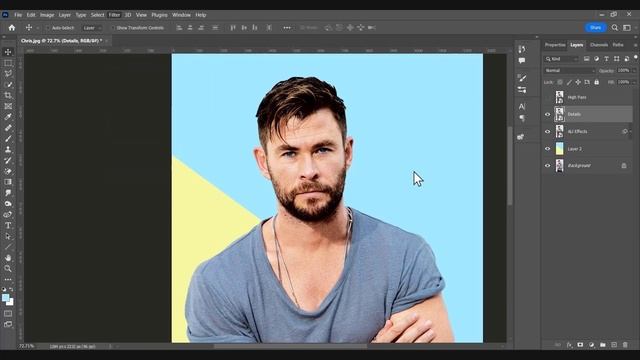Select the Layer 2 thumbnail
Image resolution: width=640 pixels, height=360 pixels.
tap(560, 149)
